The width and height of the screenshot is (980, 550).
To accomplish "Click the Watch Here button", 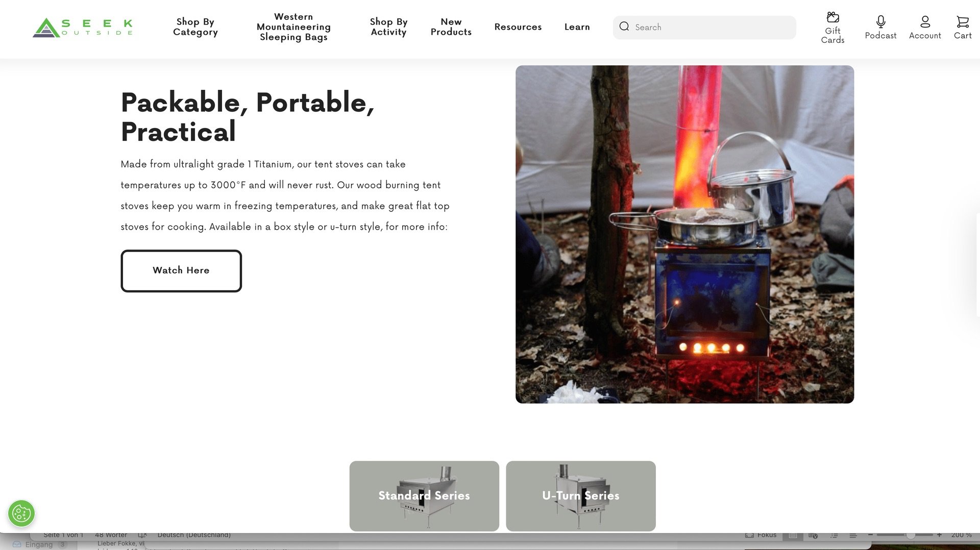I will (181, 271).
